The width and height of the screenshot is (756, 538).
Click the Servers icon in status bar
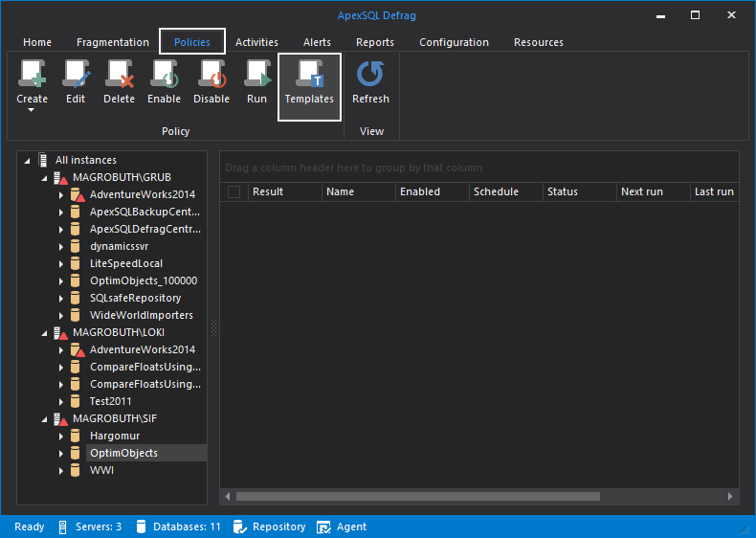coord(62,527)
